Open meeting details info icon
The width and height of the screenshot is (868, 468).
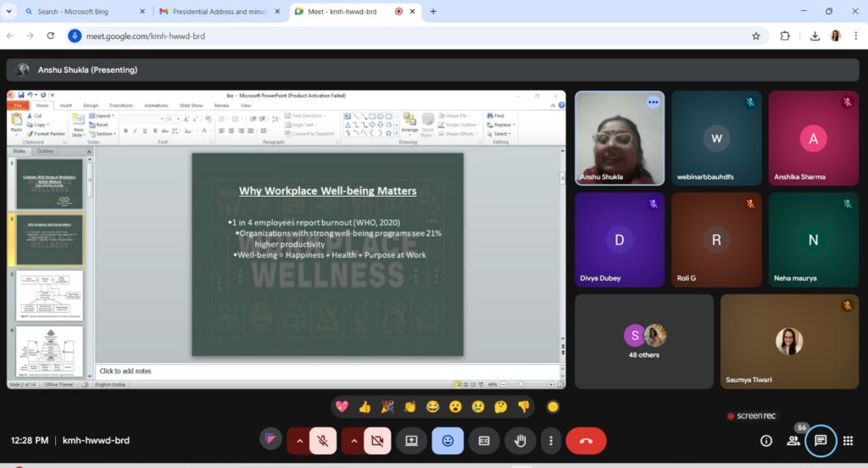pos(766,441)
